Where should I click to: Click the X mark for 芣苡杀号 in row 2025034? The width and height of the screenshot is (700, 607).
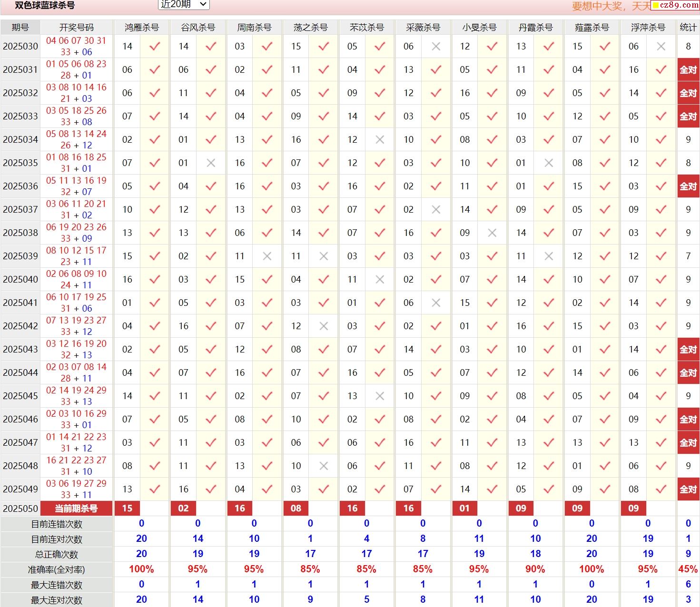pyautogui.click(x=380, y=140)
